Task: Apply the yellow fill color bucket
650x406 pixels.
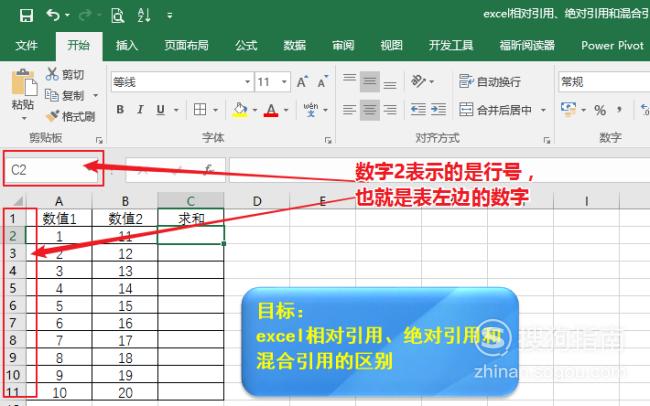Action: [x=240, y=110]
